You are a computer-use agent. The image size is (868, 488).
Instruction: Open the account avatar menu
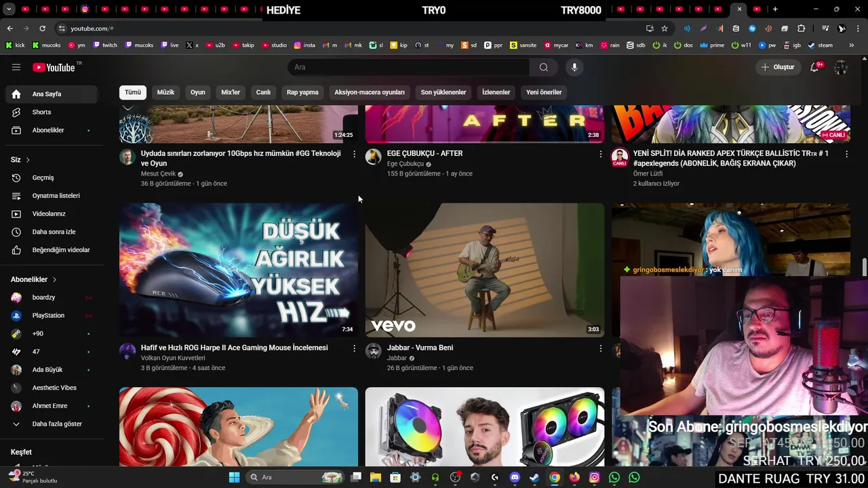tap(840, 67)
